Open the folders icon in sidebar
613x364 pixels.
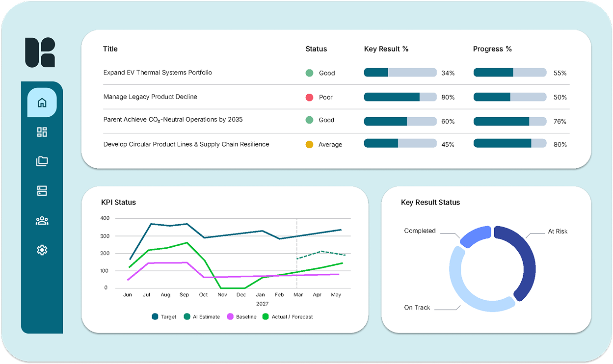click(x=42, y=161)
